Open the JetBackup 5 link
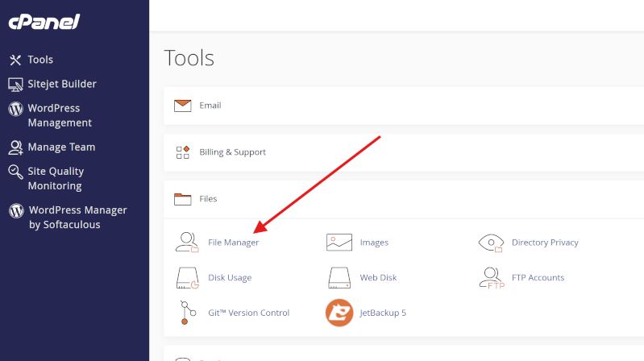Screen dimensions: 644x361 (x=383, y=313)
